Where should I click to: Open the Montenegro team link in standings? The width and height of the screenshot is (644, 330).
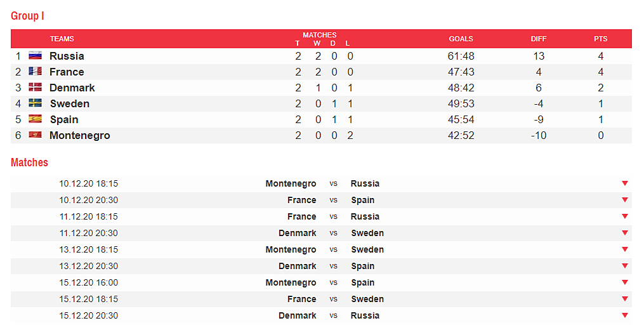[x=79, y=135]
